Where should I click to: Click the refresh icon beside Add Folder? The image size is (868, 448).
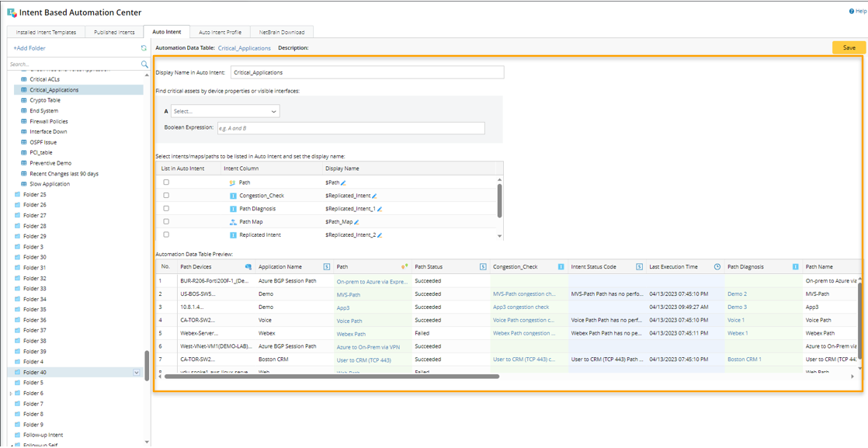(x=144, y=48)
